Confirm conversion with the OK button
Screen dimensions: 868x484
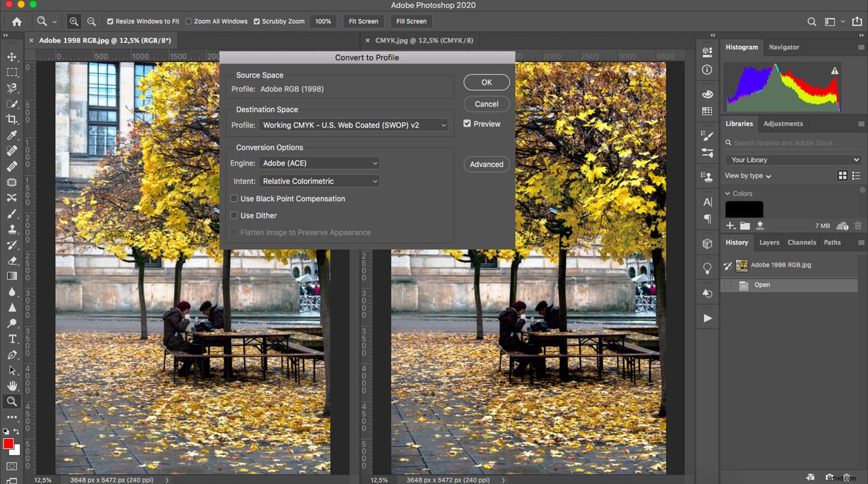coord(486,82)
